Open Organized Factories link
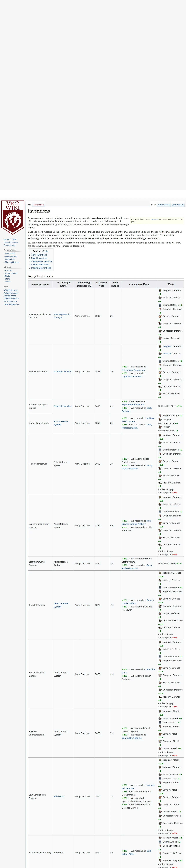The height and width of the screenshot is (868, 186). [132, 377]
